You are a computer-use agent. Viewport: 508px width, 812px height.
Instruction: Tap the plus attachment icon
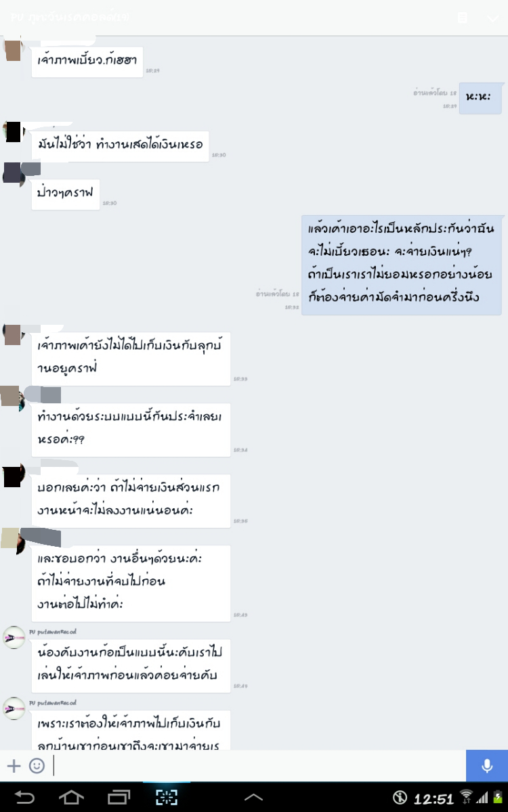tap(14, 766)
